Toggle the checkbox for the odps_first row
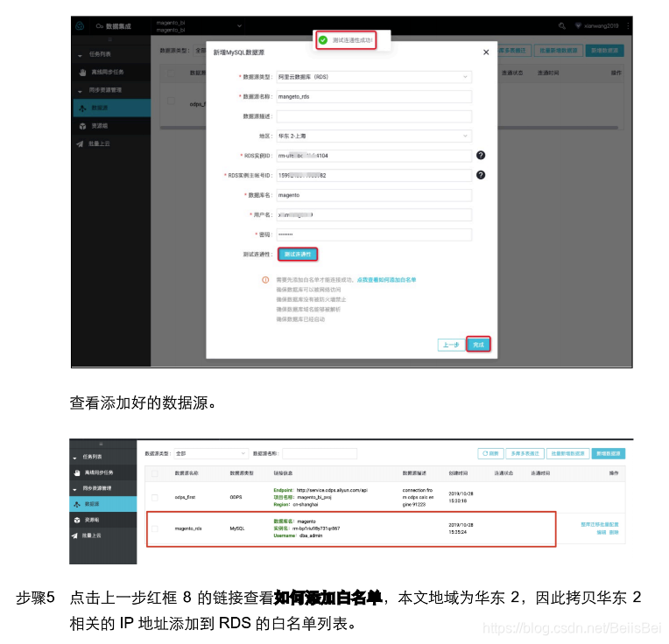The height and width of the screenshot is (644, 669). click(x=155, y=497)
